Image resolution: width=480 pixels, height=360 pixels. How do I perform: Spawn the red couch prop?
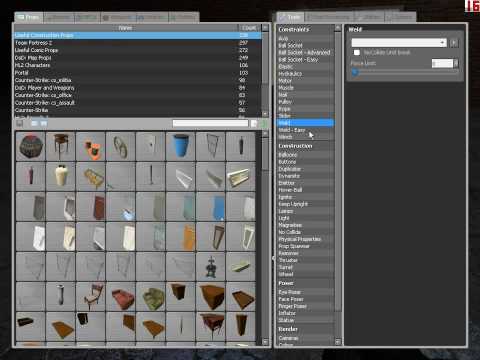click(121, 296)
